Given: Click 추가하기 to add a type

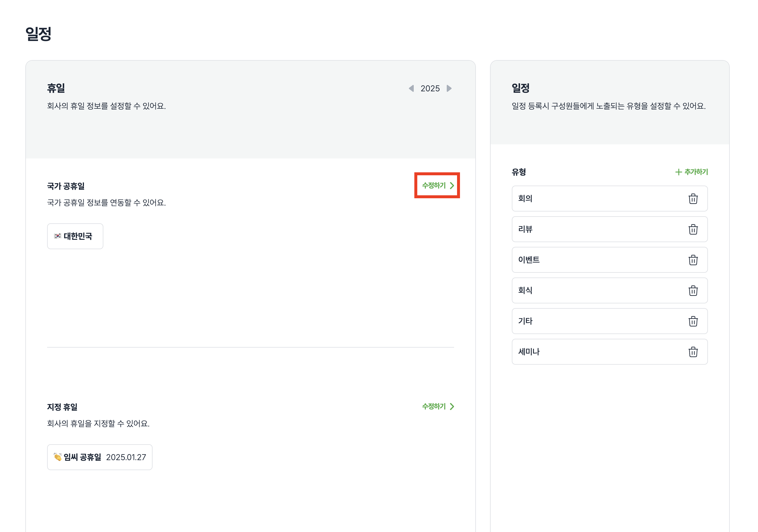Looking at the screenshot, I should [691, 172].
